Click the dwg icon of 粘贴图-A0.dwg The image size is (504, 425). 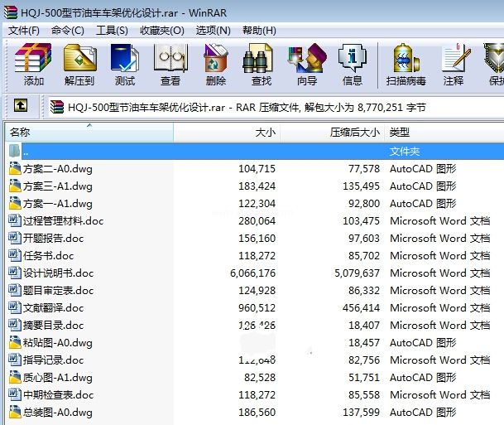click(x=15, y=342)
